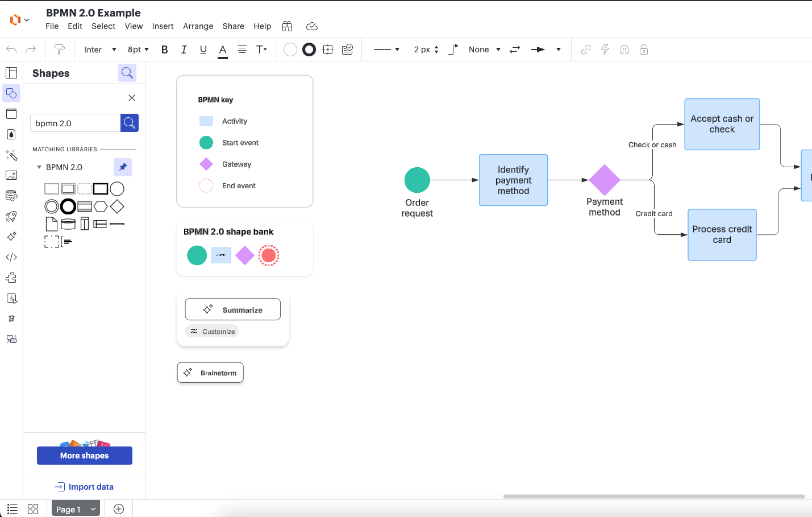Toggle italic text formatting
The height and width of the screenshot is (517, 812).
pyautogui.click(x=184, y=49)
